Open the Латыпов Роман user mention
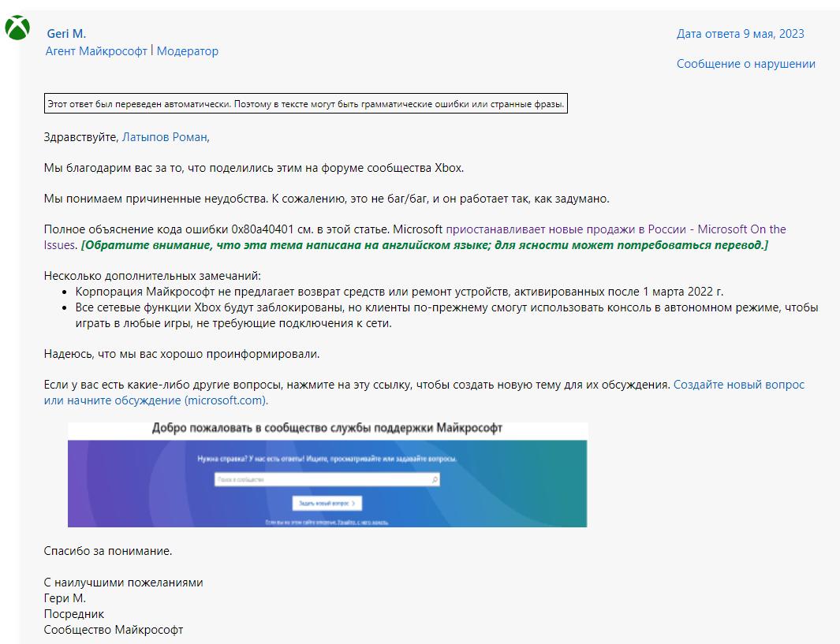The height and width of the screenshot is (644, 840). pos(165,137)
